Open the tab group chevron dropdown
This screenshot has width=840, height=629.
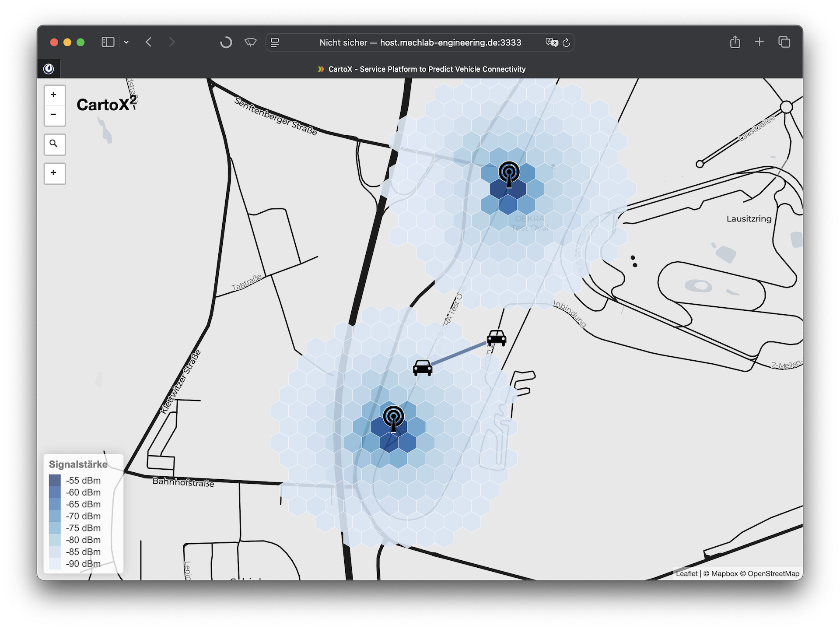click(126, 42)
